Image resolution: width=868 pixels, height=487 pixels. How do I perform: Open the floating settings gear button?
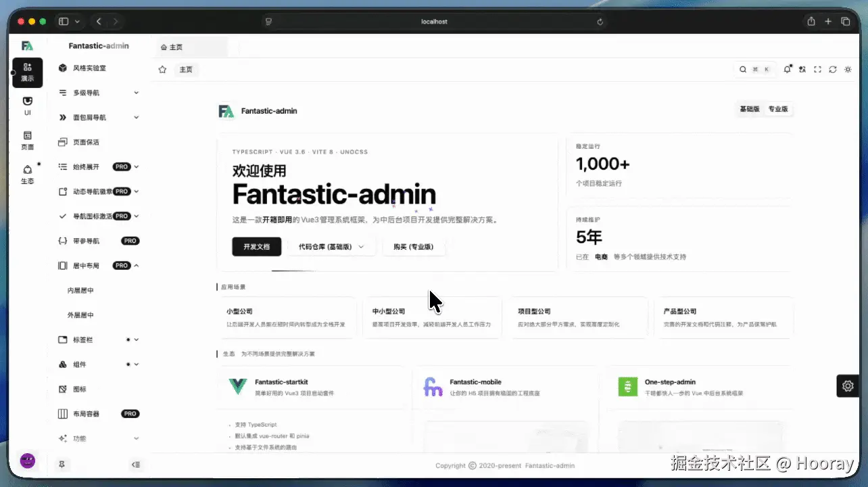[848, 386]
